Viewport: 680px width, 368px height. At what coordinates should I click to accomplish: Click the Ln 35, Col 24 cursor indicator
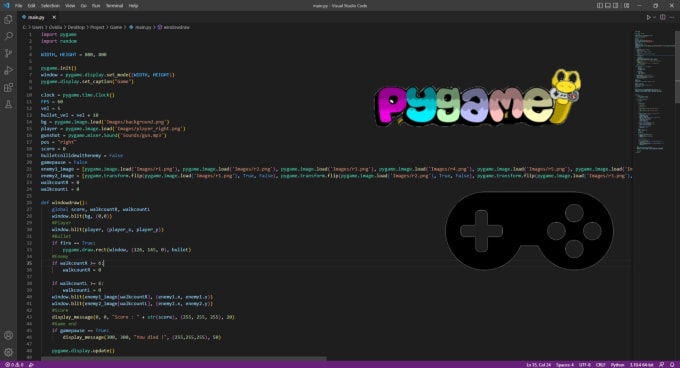point(538,365)
